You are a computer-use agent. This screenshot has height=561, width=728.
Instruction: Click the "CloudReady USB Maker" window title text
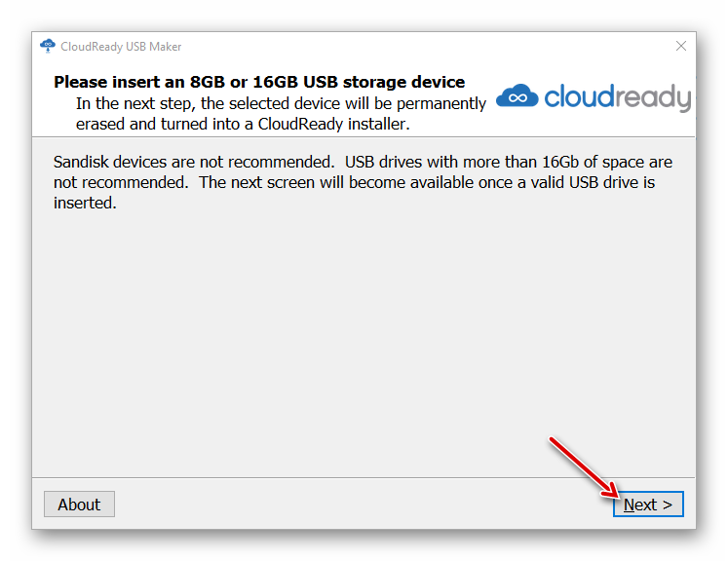[x=121, y=47]
